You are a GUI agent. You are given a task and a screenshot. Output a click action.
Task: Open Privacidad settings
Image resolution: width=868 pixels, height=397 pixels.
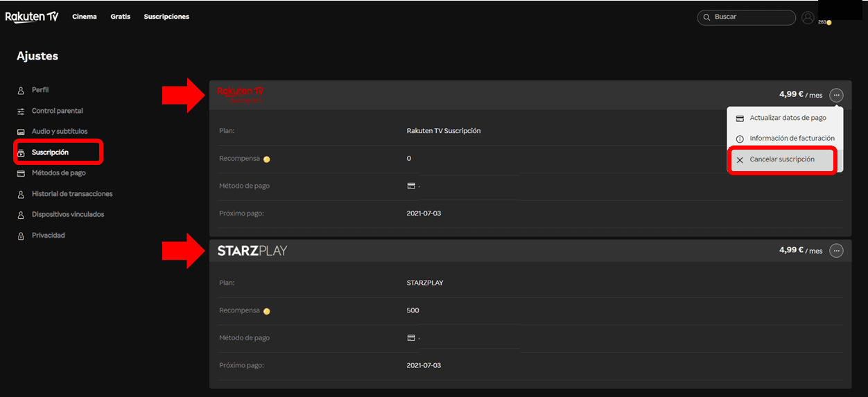[x=49, y=236]
